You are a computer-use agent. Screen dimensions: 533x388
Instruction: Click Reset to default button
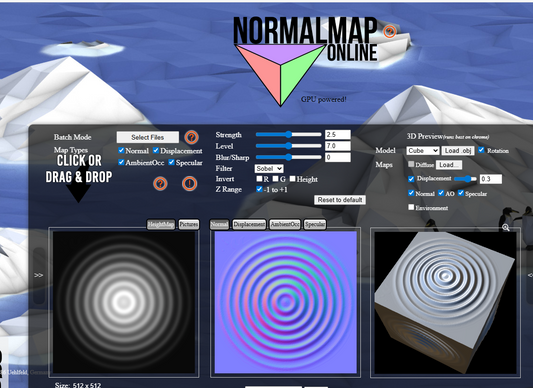coord(340,200)
